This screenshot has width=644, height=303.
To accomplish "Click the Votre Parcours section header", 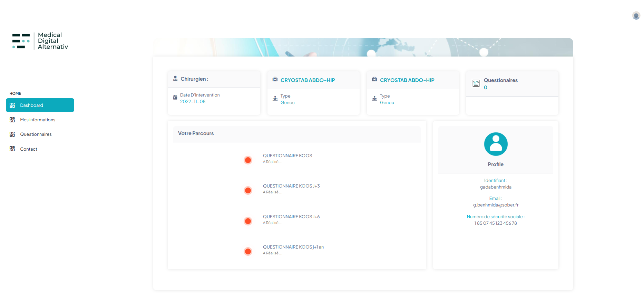I will [x=196, y=133].
